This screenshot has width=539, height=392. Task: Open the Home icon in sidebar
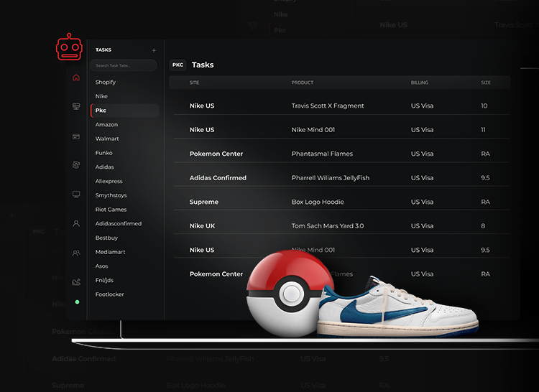[76, 78]
